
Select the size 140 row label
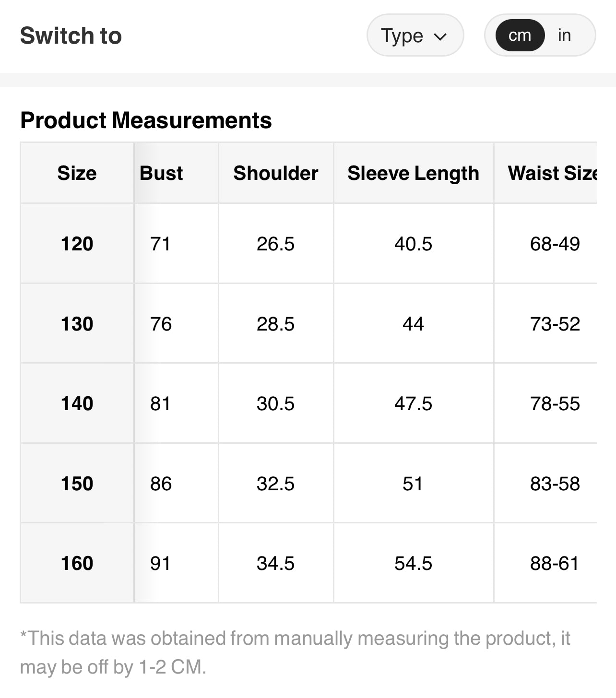pyautogui.click(x=77, y=403)
